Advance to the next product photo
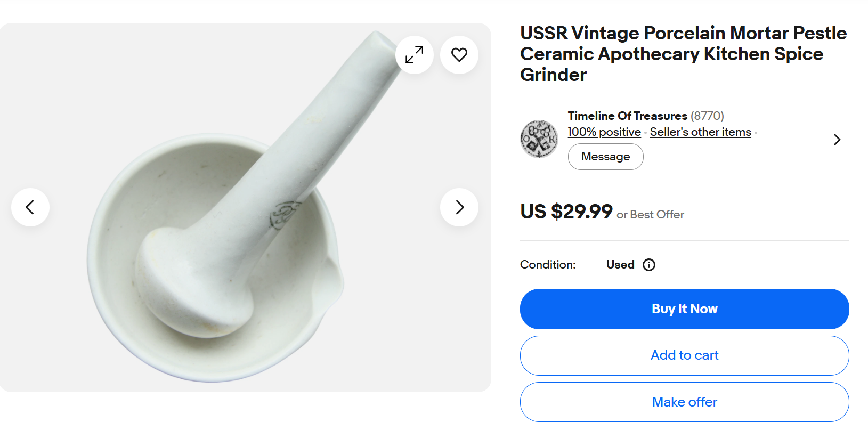This screenshot has height=422, width=868. pyautogui.click(x=459, y=207)
